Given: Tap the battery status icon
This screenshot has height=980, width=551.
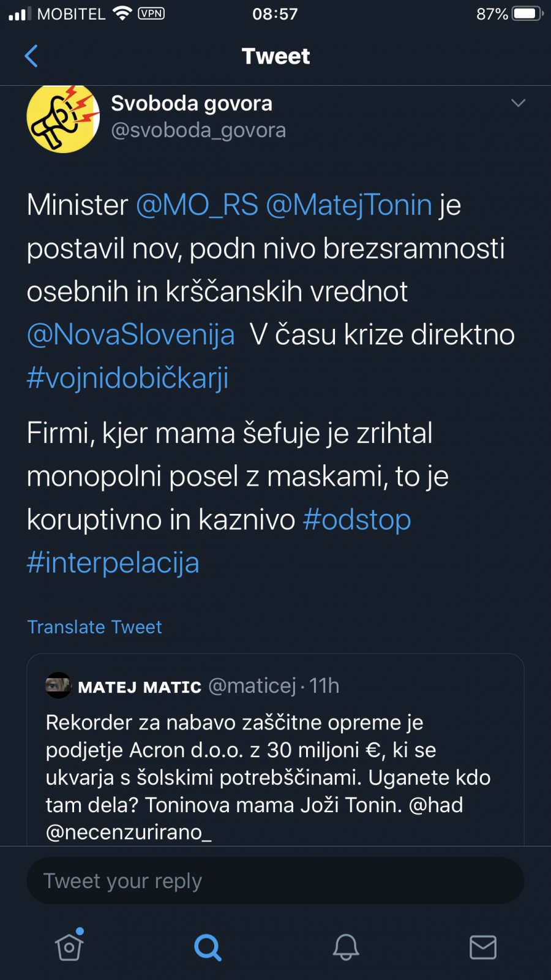Looking at the screenshot, I should (x=527, y=13).
